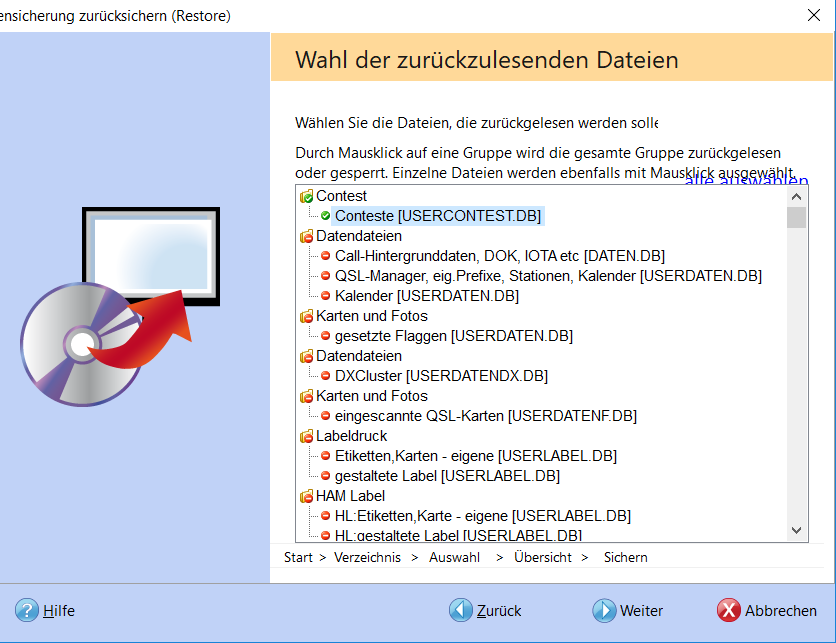Click the Contest group folder icon

[307, 196]
